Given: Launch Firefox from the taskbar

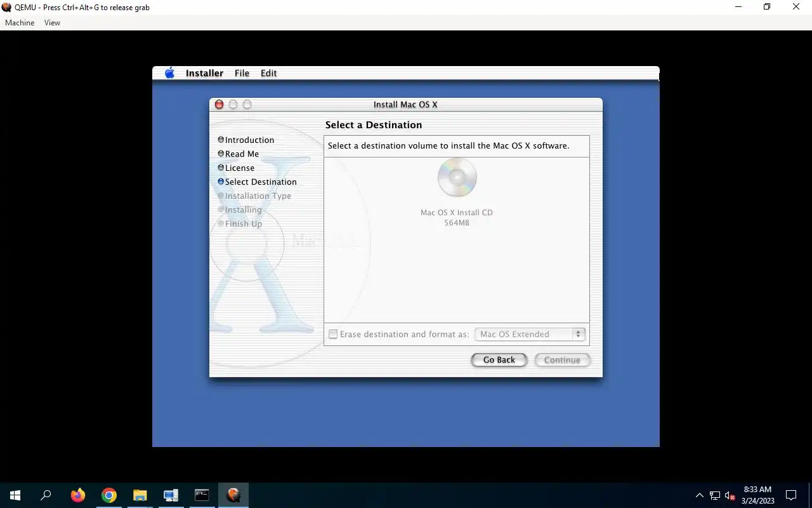Looking at the screenshot, I should point(78,495).
